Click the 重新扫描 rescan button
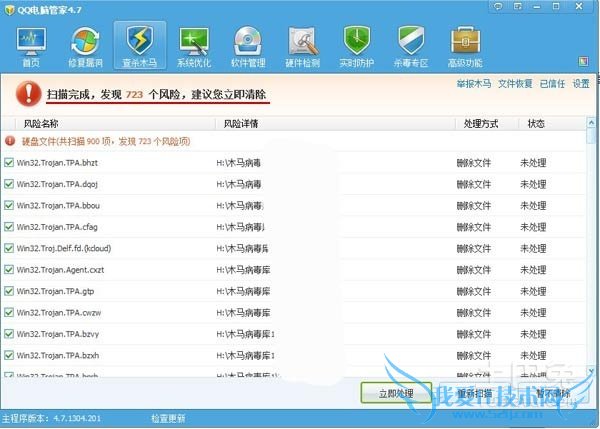 [x=475, y=393]
